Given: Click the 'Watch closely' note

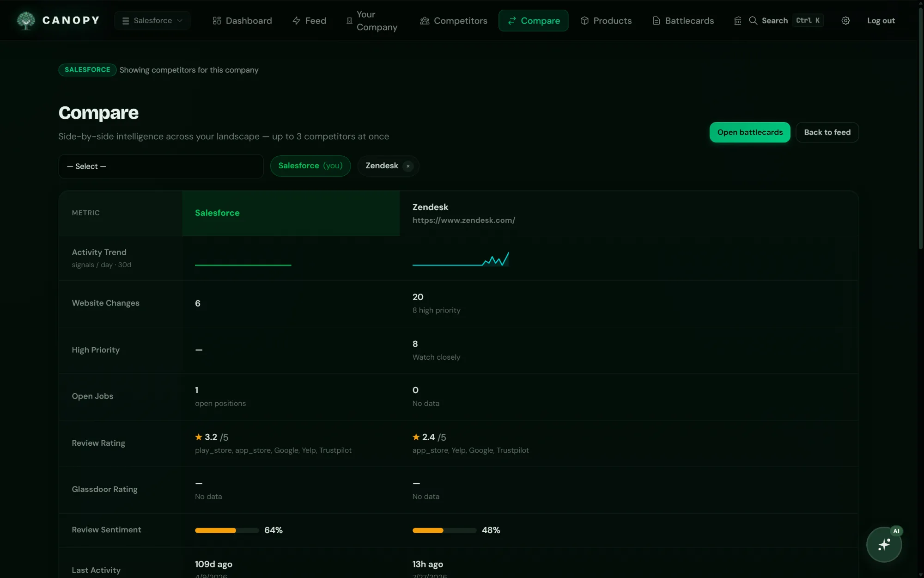Looking at the screenshot, I should click(436, 357).
